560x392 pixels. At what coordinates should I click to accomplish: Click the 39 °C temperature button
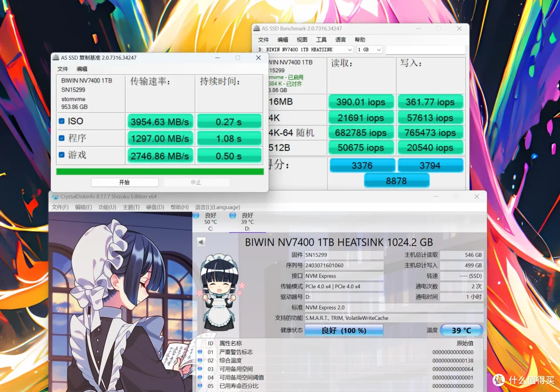click(461, 330)
